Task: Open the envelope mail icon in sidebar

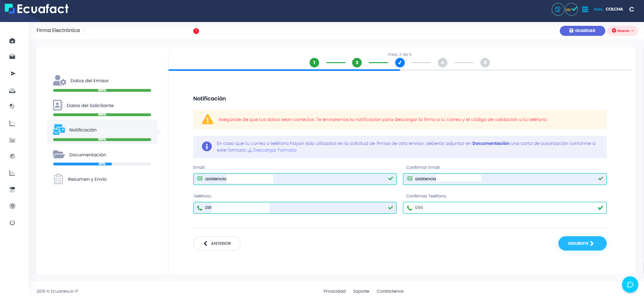Action: point(12,57)
